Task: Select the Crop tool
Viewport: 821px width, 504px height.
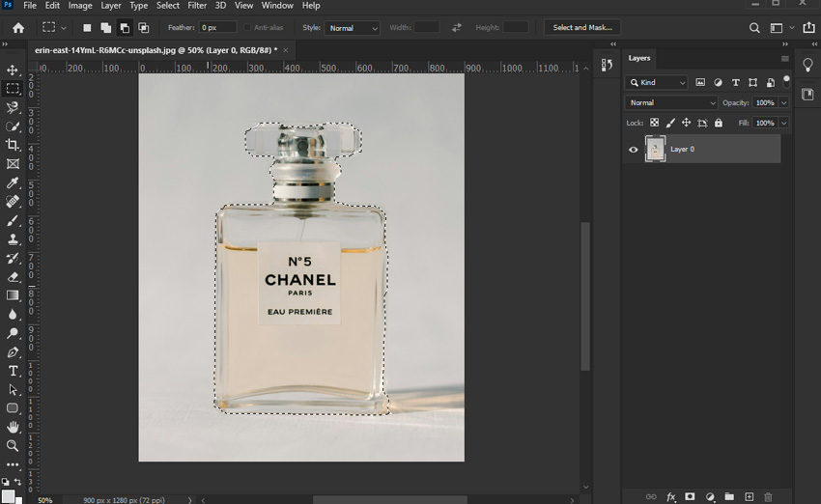Action: pos(13,145)
